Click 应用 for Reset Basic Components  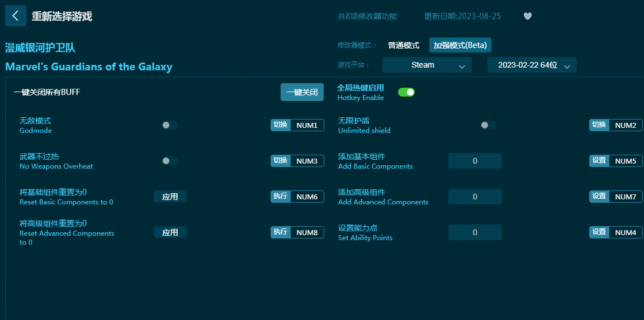point(170,197)
